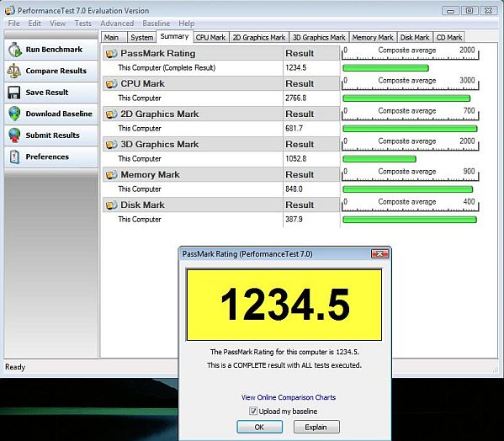The width and height of the screenshot is (504, 441).
Task: Switch to the System tab
Action: click(141, 38)
